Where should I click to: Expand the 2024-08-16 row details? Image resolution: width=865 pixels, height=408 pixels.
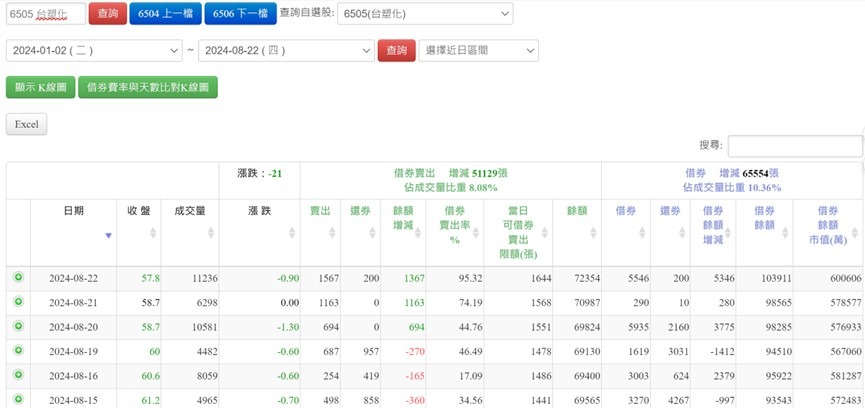[x=18, y=375]
